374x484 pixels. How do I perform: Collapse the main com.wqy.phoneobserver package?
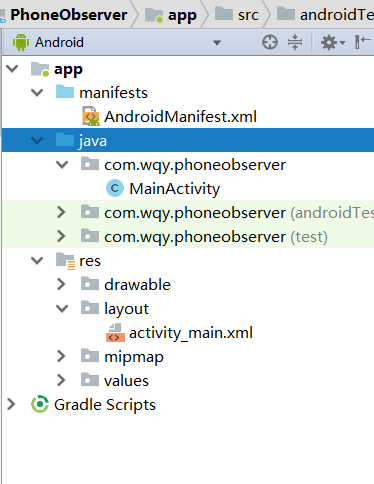[x=62, y=165]
